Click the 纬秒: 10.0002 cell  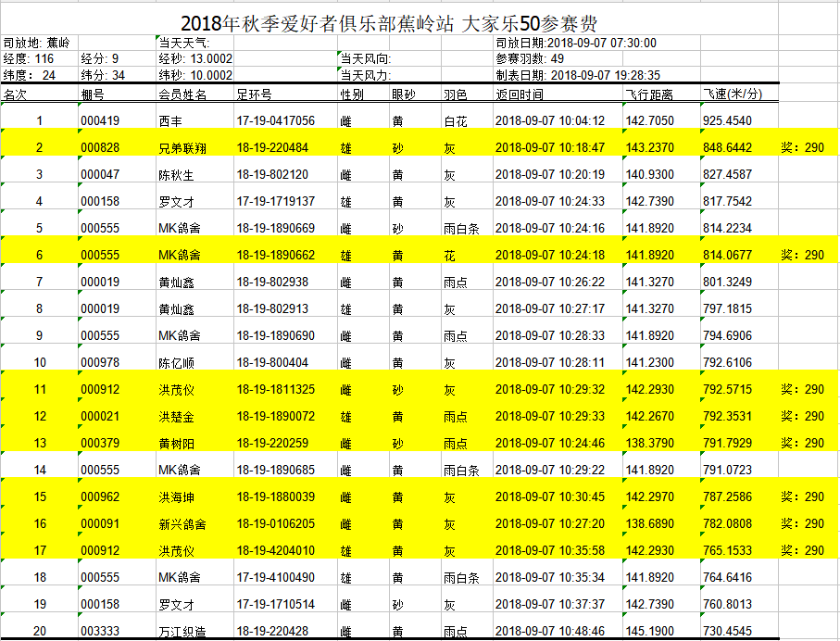click(195, 75)
